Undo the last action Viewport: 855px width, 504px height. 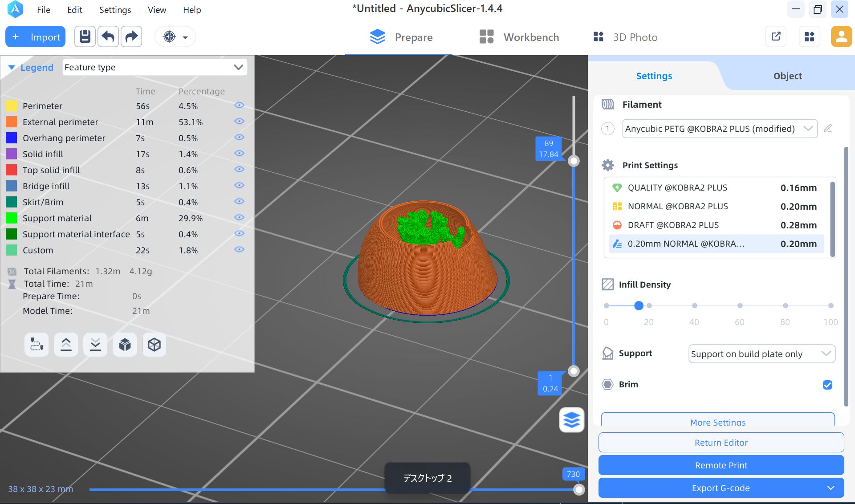(108, 37)
